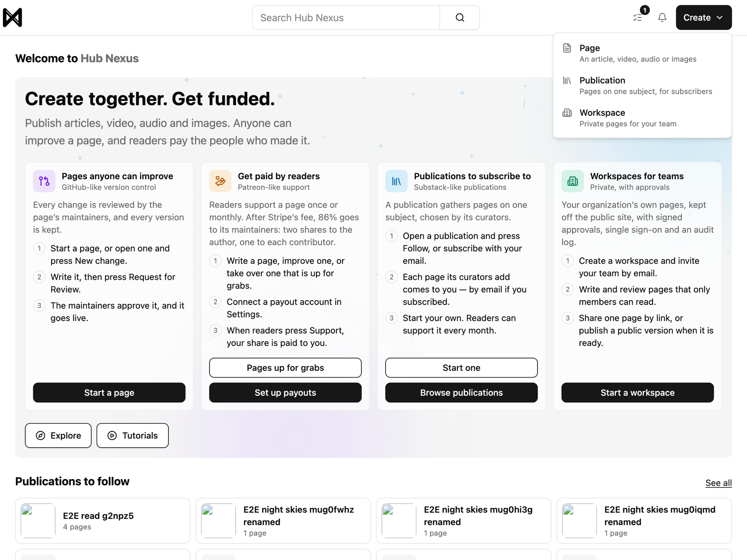Click the Substack-like publications subtitle

(460, 187)
